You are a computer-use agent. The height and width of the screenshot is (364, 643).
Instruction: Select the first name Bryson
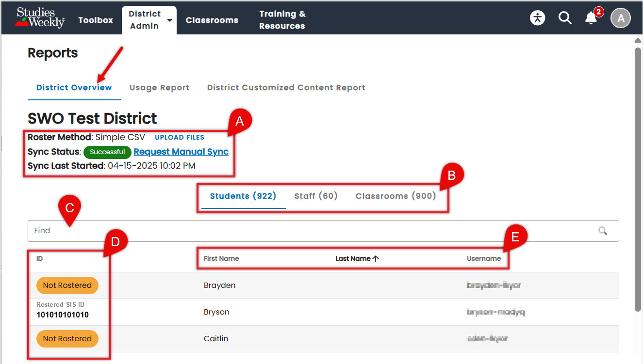click(x=216, y=312)
